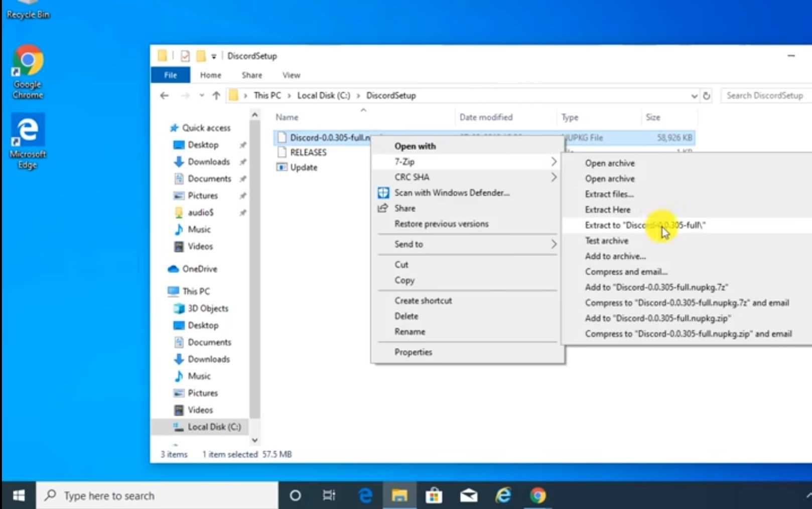812x509 pixels.
Task: Choose Extract files... in 7-Zip submenu
Action: click(687, 194)
